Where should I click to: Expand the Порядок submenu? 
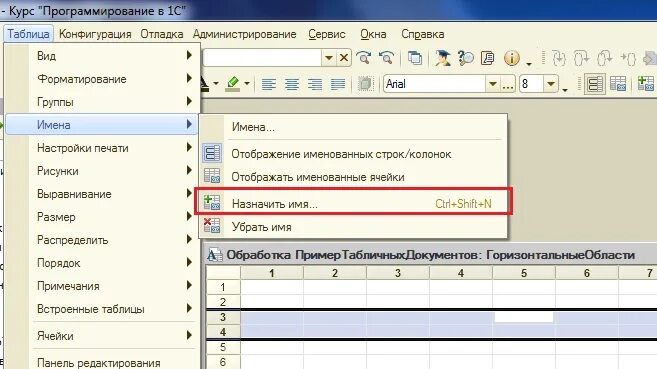pos(101,263)
